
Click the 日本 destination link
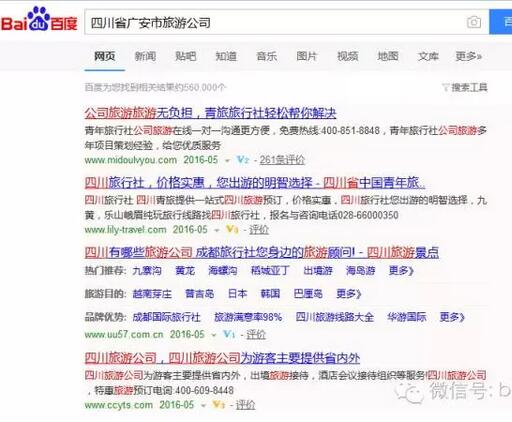237,294
